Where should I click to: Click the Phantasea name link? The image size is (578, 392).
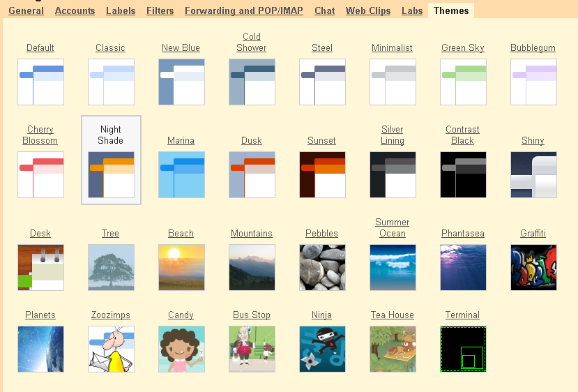click(463, 234)
